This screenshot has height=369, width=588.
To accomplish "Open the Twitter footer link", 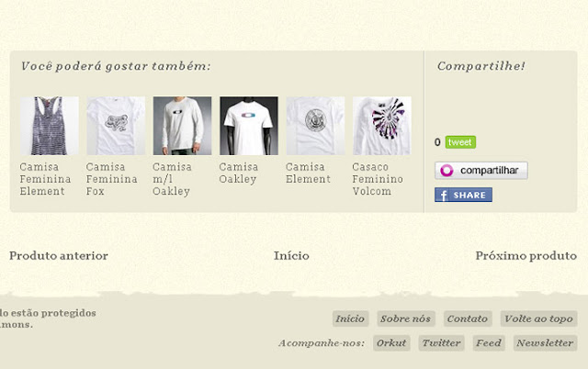I will point(441,343).
